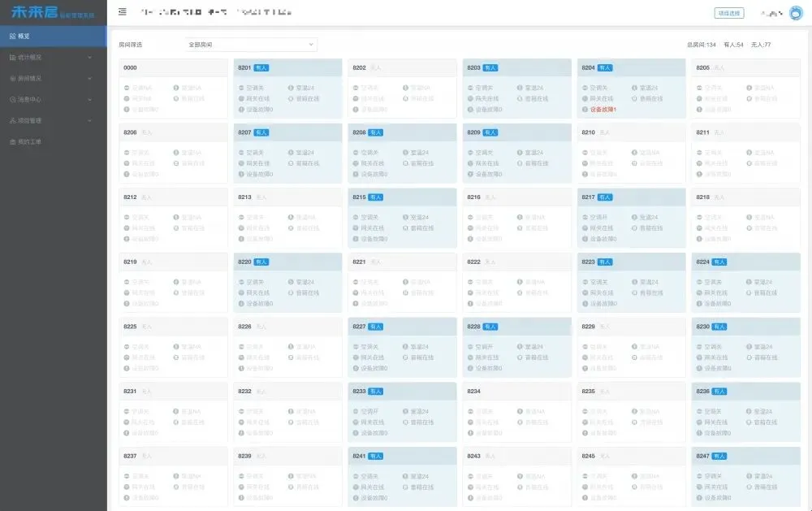812x511 pixels.
Task: Open the 全部房间 room filter dropdown
Action: pos(250,45)
